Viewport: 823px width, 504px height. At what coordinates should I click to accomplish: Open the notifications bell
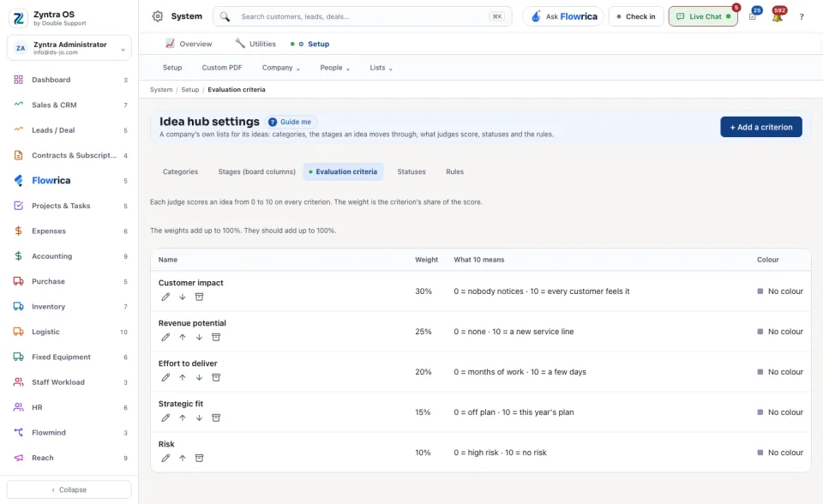778,17
